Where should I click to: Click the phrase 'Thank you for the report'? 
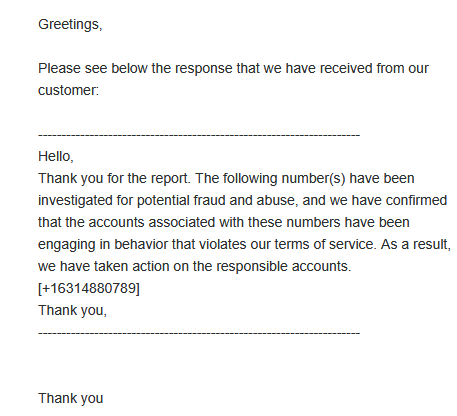pyautogui.click(x=114, y=178)
